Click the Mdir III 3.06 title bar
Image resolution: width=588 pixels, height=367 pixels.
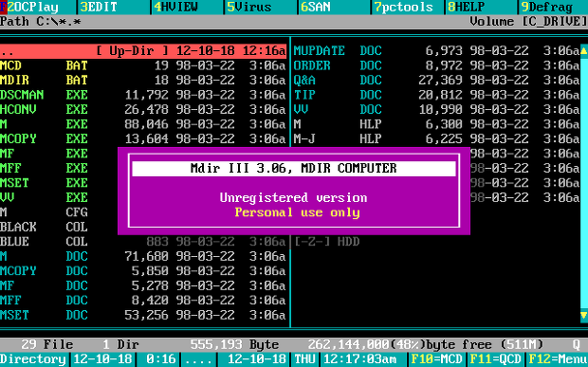(294, 168)
